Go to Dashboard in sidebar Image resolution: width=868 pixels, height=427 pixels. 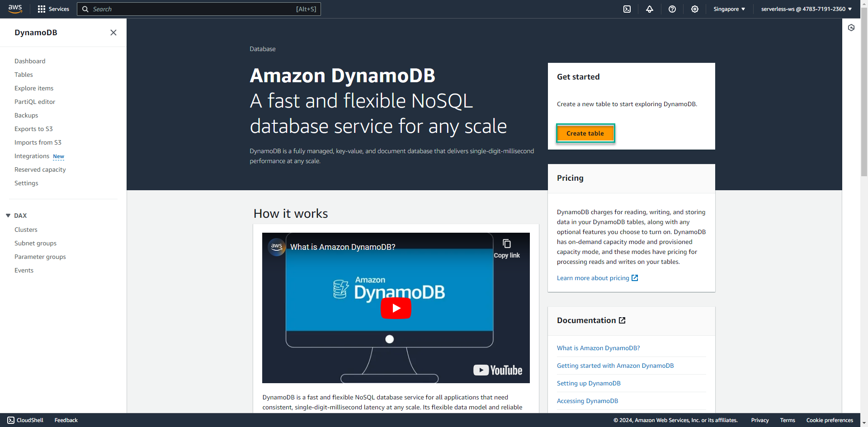(30, 61)
